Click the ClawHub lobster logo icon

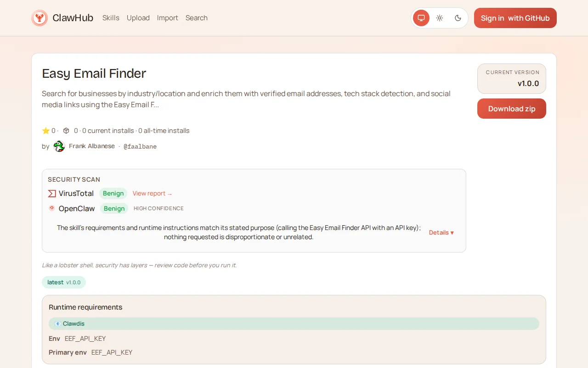pyautogui.click(x=40, y=18)
